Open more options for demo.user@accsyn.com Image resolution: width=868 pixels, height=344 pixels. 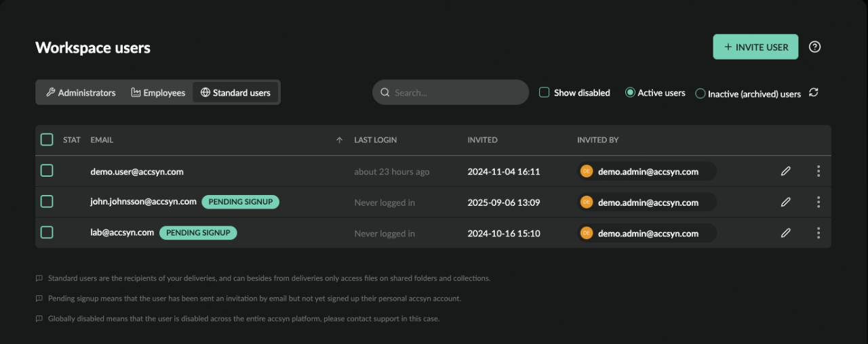point(818,171)
